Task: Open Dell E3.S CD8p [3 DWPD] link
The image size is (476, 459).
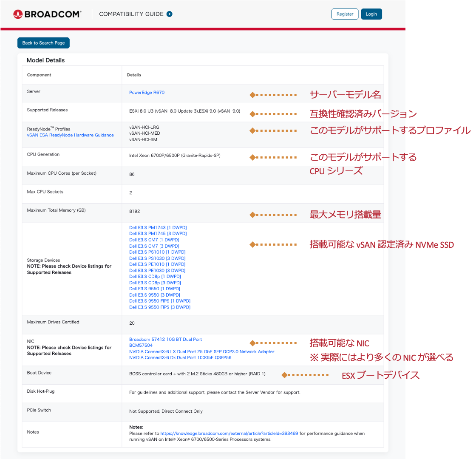Action: pos(155,283)
